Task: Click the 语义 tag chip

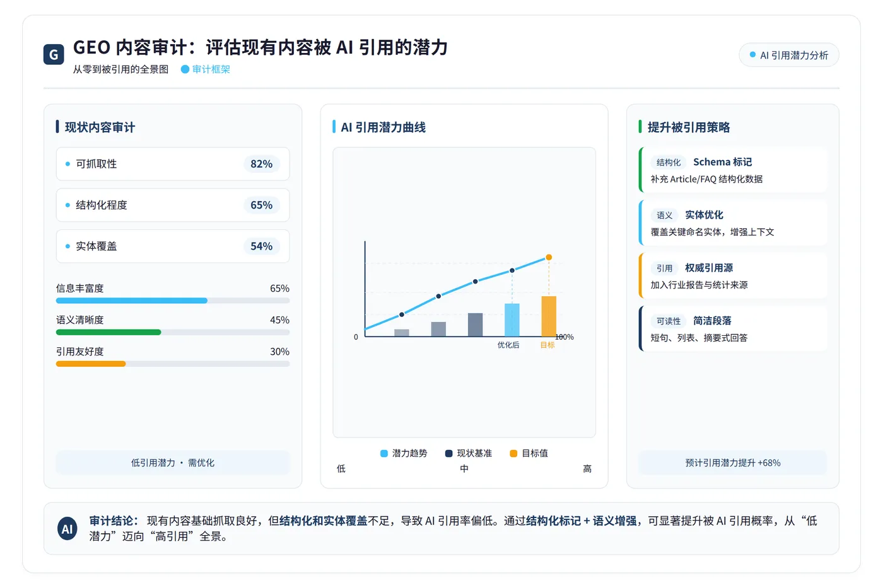Action: tap(665, 215)
